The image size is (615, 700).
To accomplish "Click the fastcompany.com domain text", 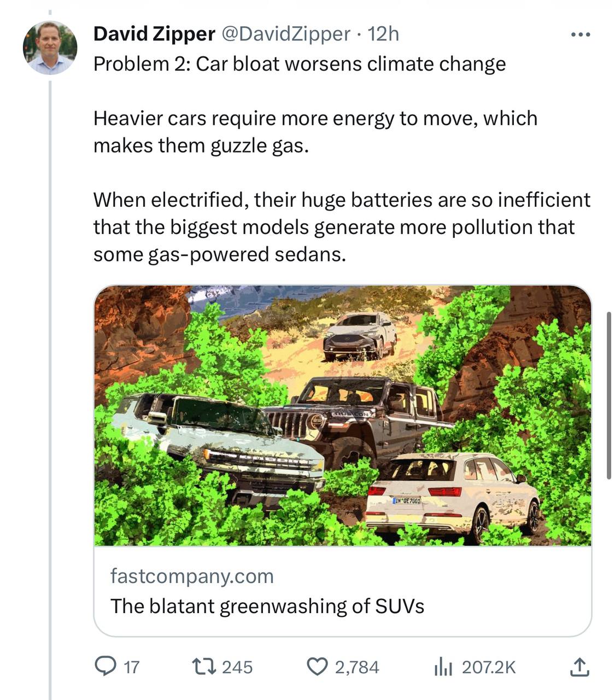I will (192, 576).
